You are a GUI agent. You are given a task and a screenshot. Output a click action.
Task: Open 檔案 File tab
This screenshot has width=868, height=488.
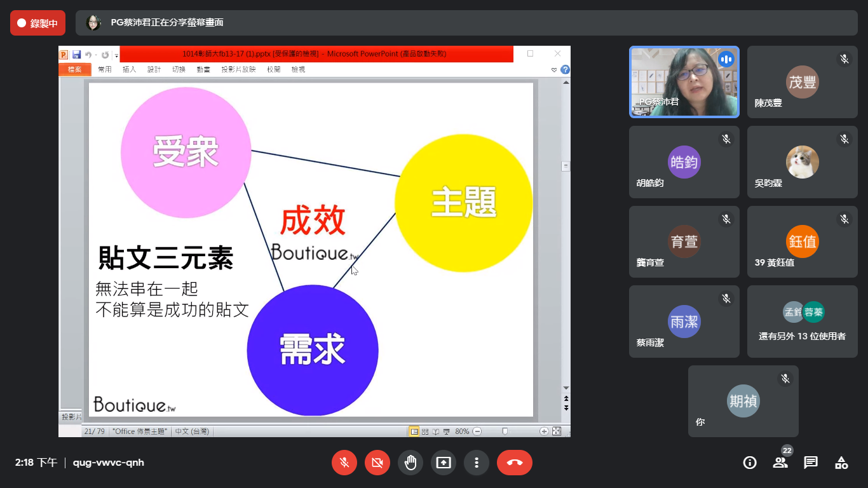click(74, 69)
